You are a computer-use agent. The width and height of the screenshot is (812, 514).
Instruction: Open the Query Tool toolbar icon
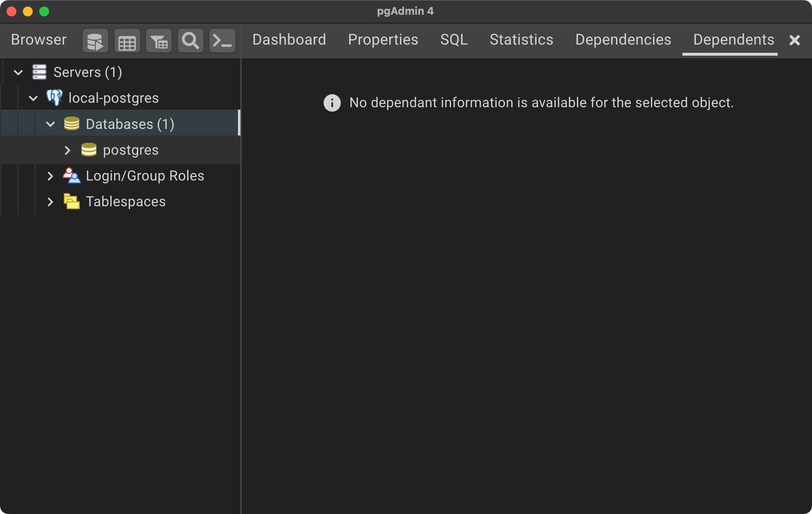click(95, 41)
